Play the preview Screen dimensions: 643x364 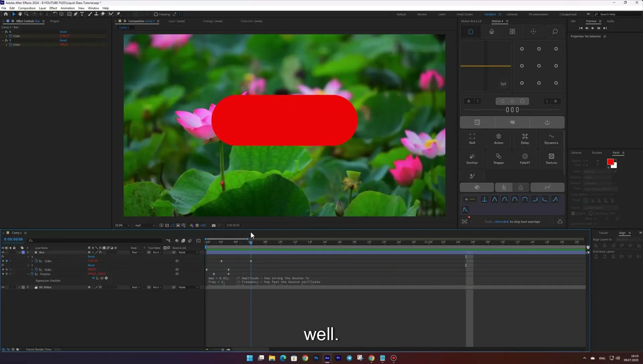pos(593,28)
